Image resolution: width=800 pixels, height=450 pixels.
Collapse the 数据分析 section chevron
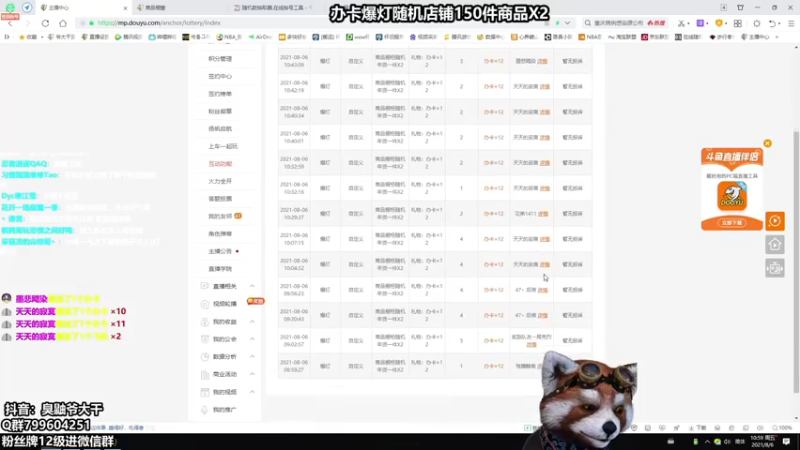pos(252,357)
